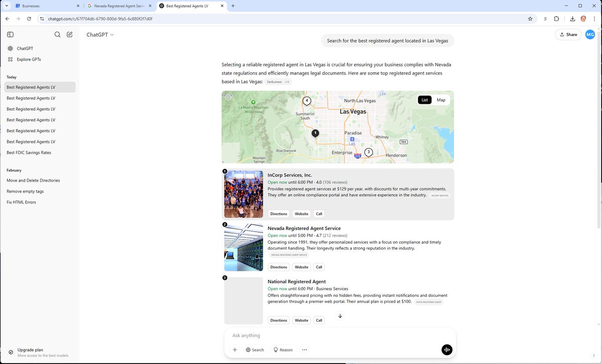Viewport: 602px width, 364px height.
Task: Reload the page with the refresh icon
Action: coord(29,19)
